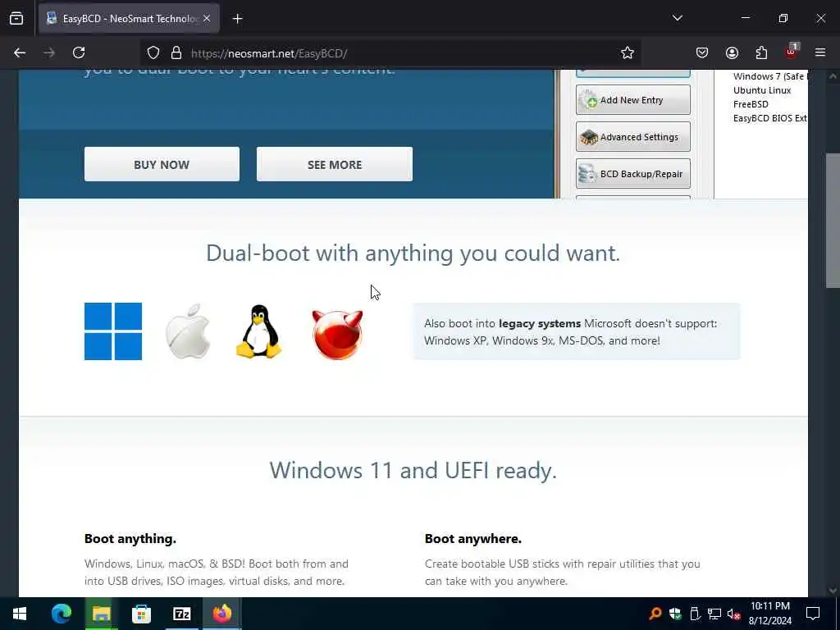The height and width of the screenshot is (630, 840).
Task: Click the Linux Tux penguin image
Action: (x=258, y=331)
